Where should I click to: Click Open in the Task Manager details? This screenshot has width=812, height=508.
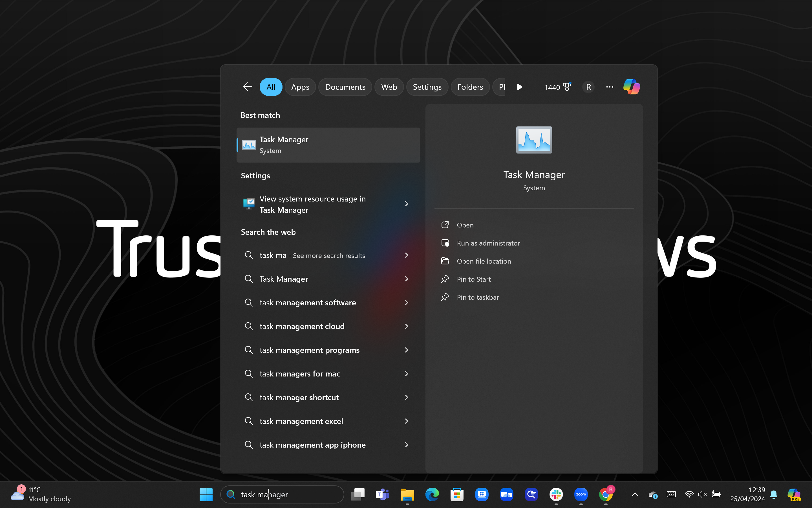pyautogui.click(x=534, y=225)
